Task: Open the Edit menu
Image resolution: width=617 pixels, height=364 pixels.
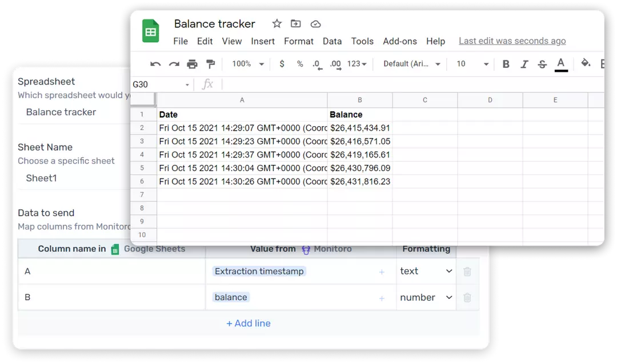Action: coord(205,41)
